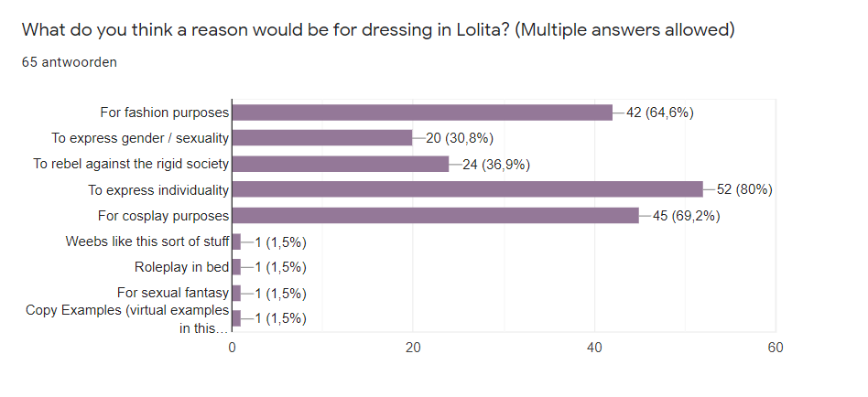Click the 'To express individuality' axis label
The height and width of the screenshot is (397, 868).
click(157, 189)
